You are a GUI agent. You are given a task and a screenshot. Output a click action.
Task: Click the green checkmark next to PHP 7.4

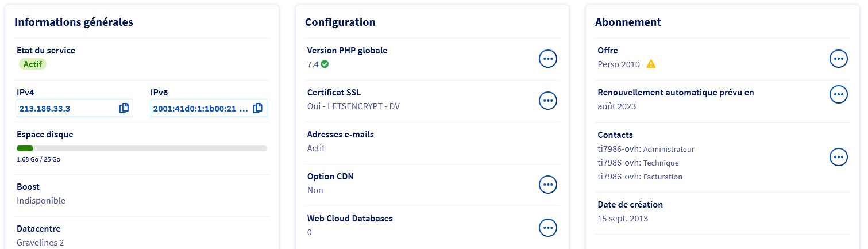pos(325,64)
